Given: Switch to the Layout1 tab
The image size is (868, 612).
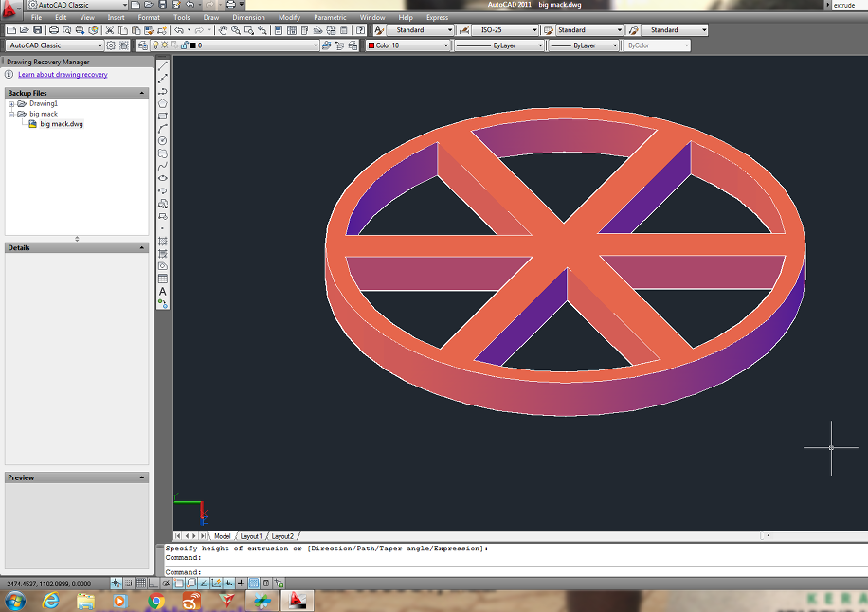Looking at the screenshot, I should coord(251,536).
